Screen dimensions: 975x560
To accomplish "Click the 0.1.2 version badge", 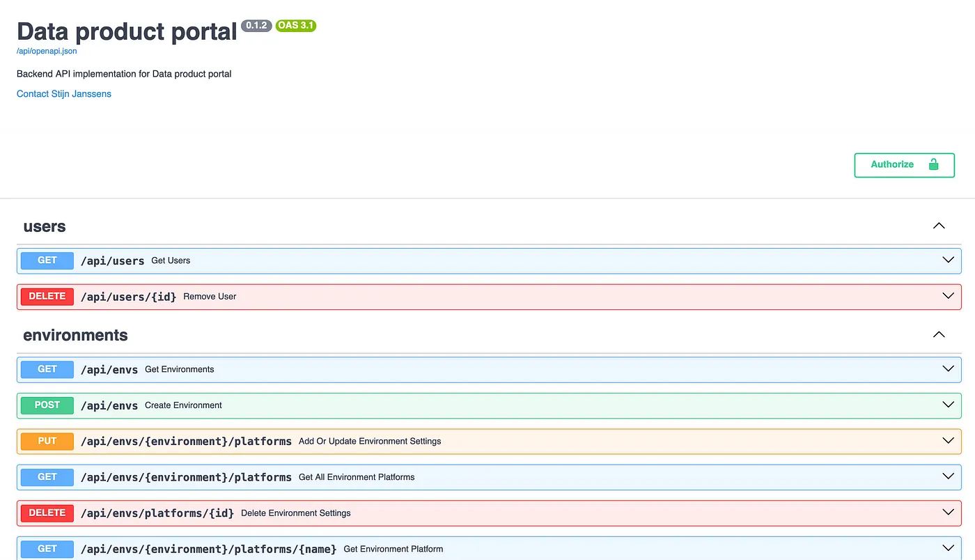I will coord(256,26).
